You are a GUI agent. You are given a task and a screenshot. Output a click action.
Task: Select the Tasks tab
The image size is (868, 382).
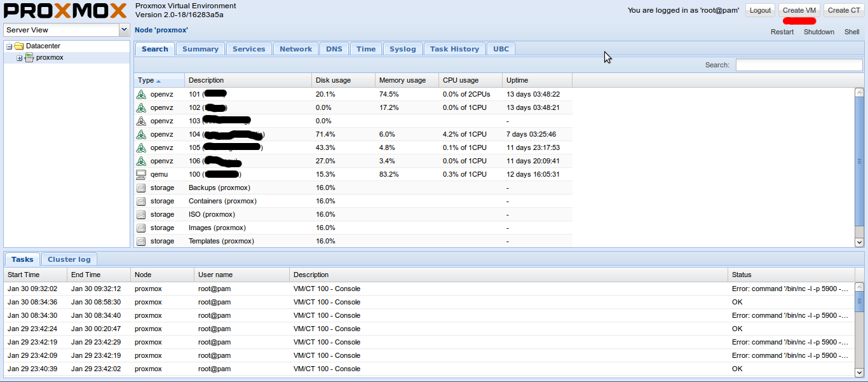point(22,259)
